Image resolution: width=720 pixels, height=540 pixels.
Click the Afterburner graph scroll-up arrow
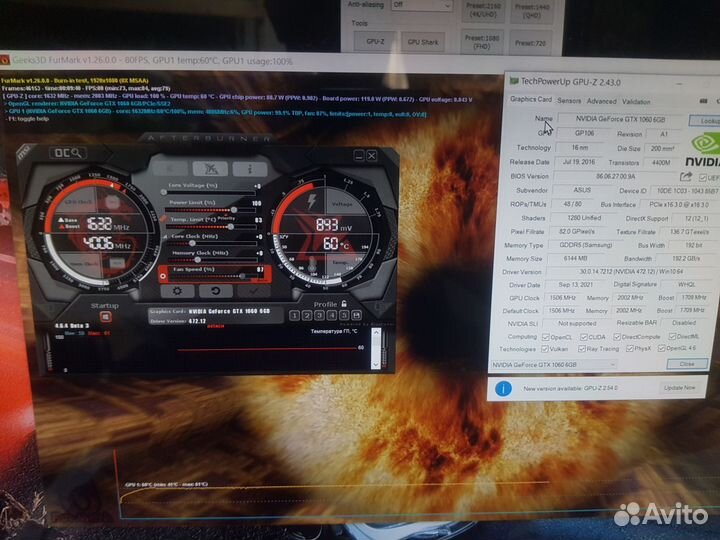pos(376,332)
